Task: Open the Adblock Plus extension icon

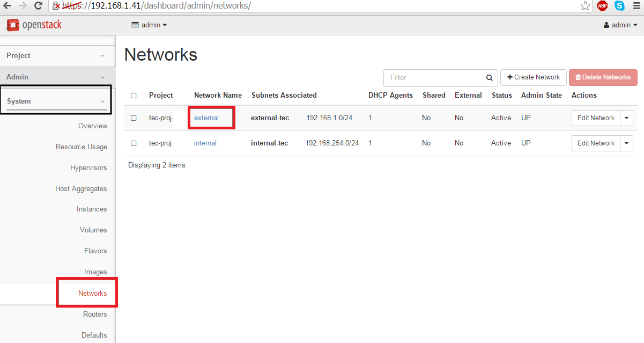Action: tap(602, 6)
